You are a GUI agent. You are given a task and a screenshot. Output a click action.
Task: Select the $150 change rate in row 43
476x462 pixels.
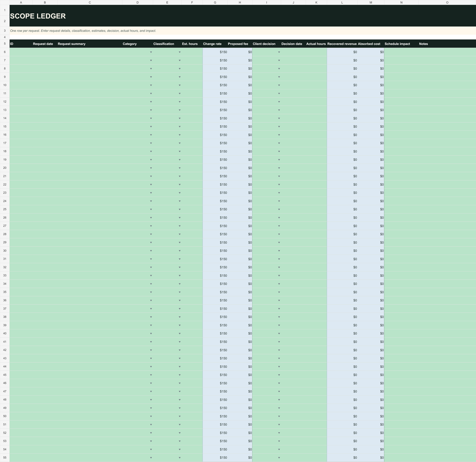(x=215, y=358)
